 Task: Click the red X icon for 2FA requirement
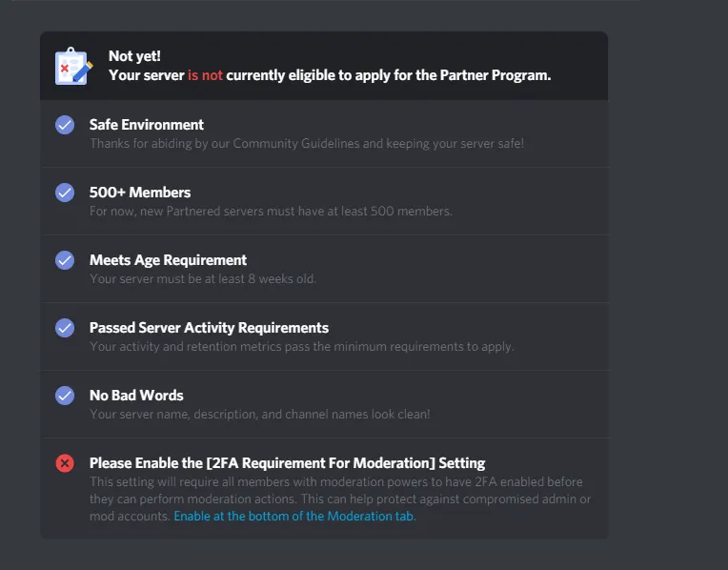[x=65, y=463]
